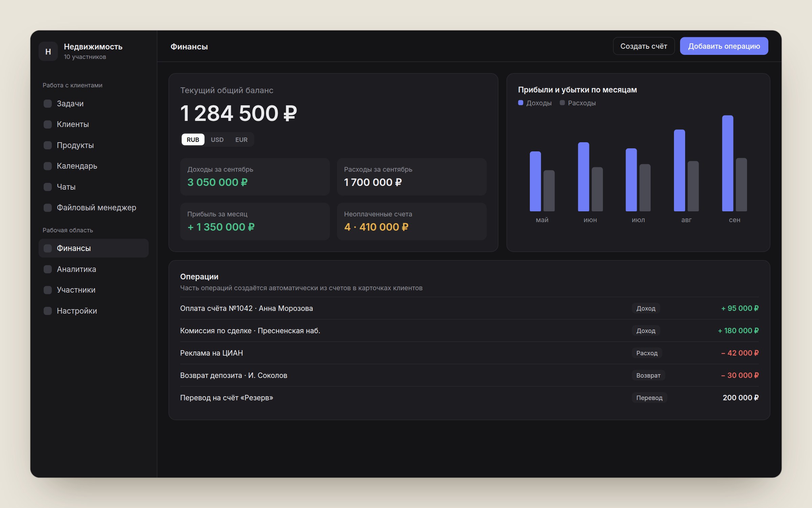Screen dimensions: 812x508
Task: Click the + 180 000 ₽ amount
Action: pos(738,331)
